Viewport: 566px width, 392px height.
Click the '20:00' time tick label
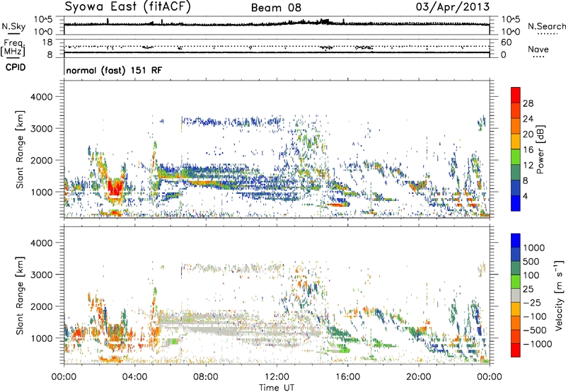tap(418, 377)
